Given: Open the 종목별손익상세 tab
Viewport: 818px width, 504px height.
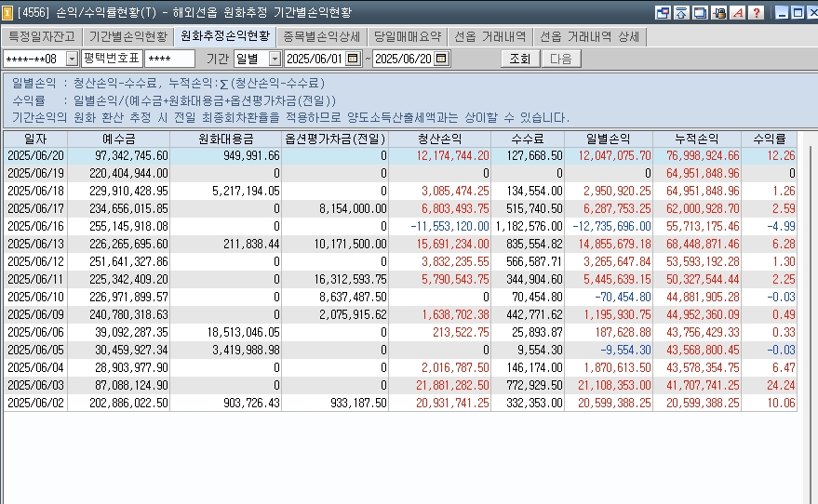Looking at the screenshot, I should pos(321,36).
